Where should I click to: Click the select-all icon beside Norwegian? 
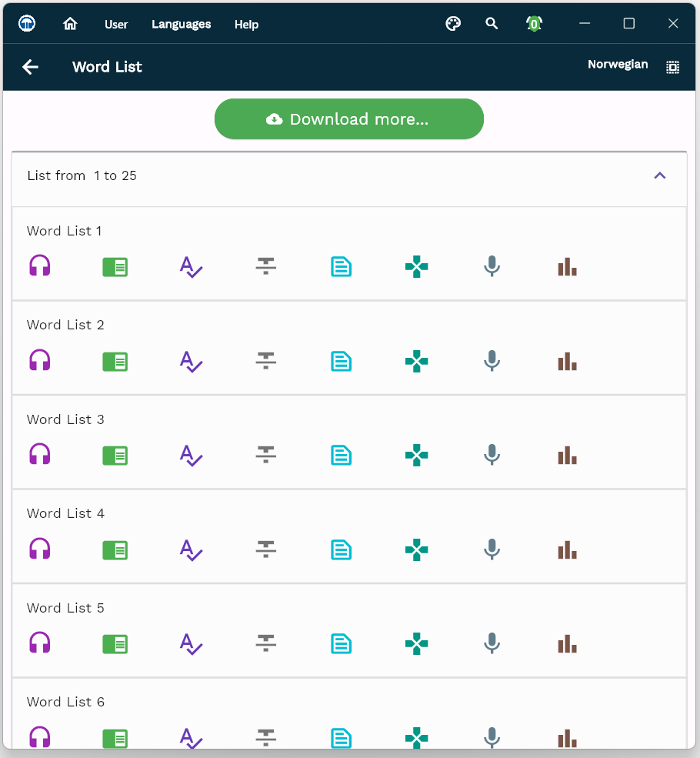[672, 67]
